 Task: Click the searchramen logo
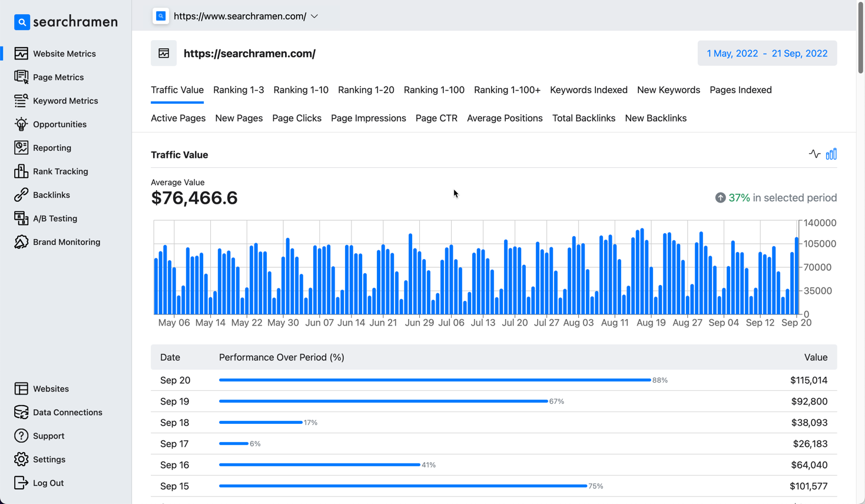(x=66, y=22)
